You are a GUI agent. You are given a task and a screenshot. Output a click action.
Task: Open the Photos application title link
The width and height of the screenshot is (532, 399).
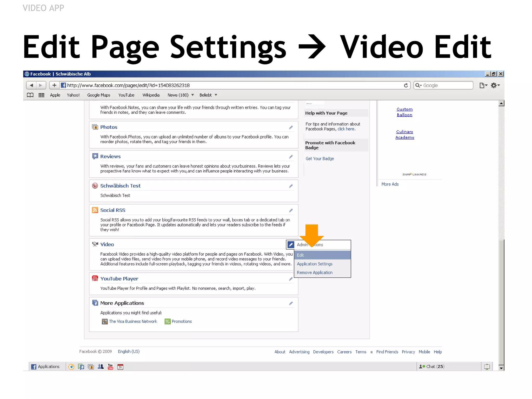[x=109, y=127]
